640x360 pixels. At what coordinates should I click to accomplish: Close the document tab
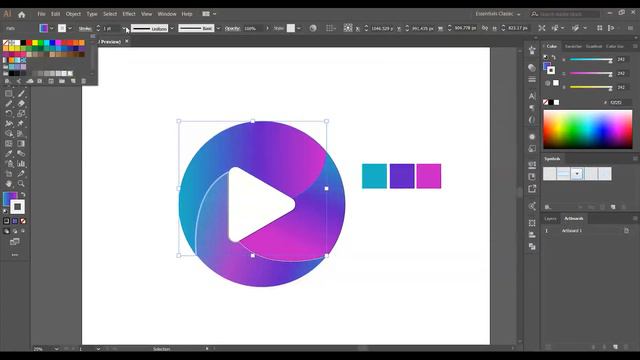point(127,41)
